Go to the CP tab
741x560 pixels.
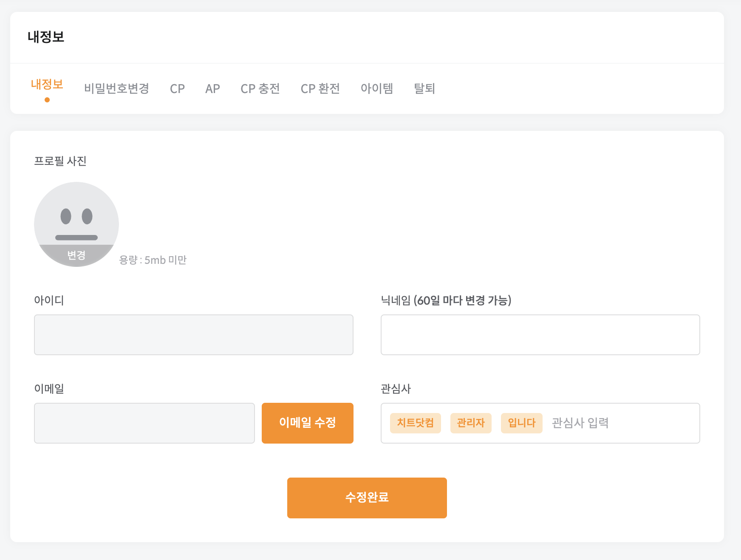pos(177,88)
